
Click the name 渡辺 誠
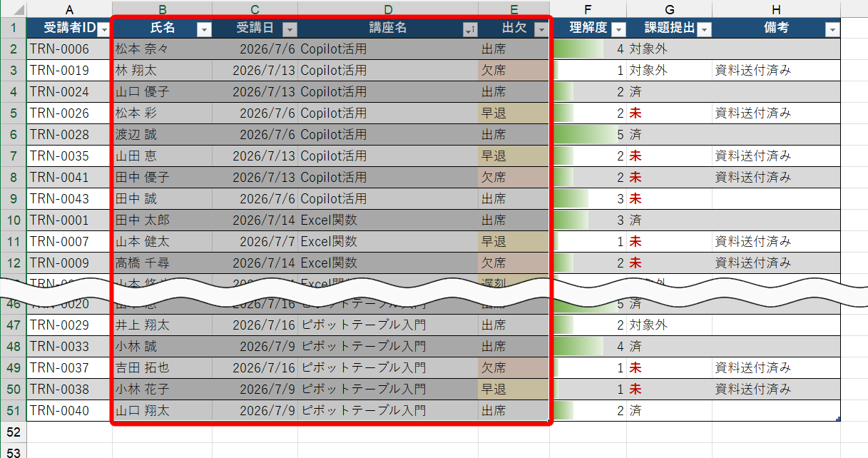coord(136,135)
